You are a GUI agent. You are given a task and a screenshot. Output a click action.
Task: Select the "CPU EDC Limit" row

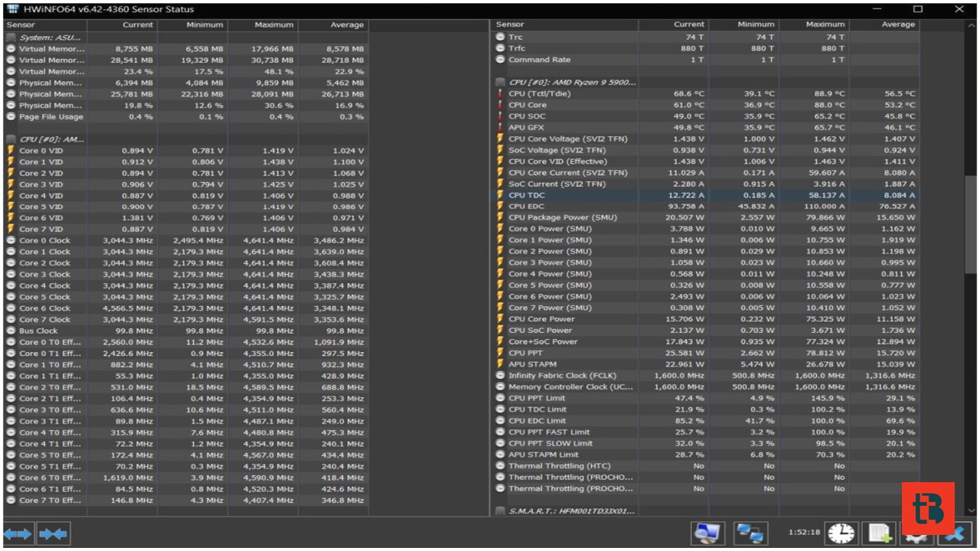click(707, 421)
